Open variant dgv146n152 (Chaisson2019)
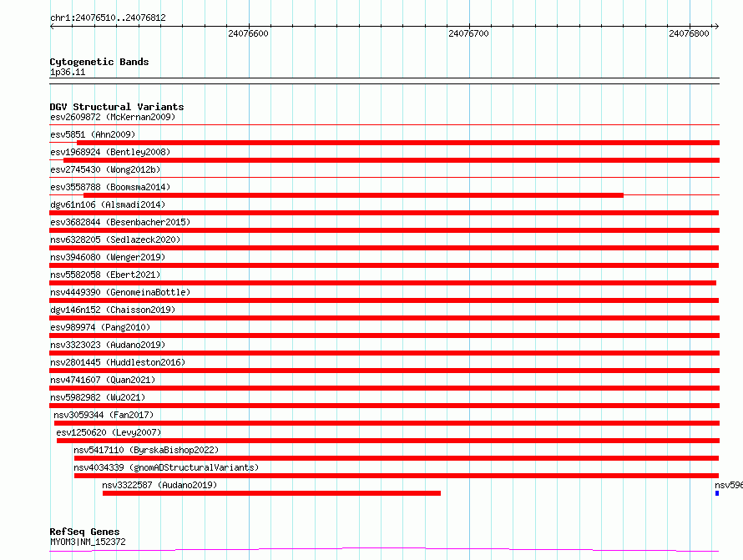 tap(113, 310)
